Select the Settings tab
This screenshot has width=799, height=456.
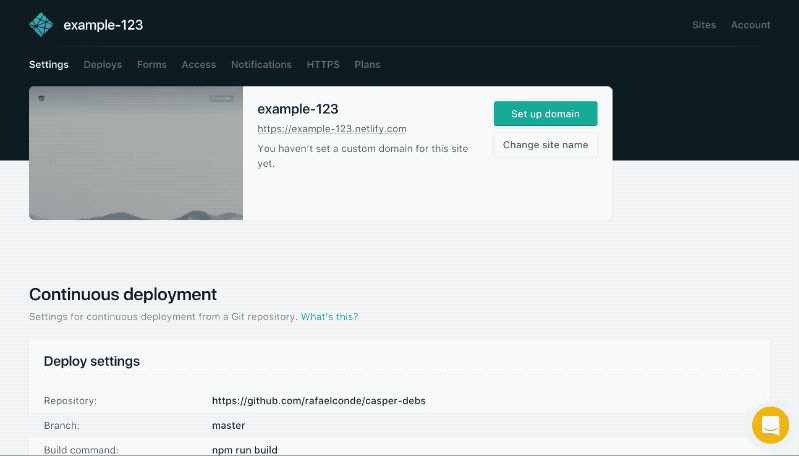click(x=49, y=65)
